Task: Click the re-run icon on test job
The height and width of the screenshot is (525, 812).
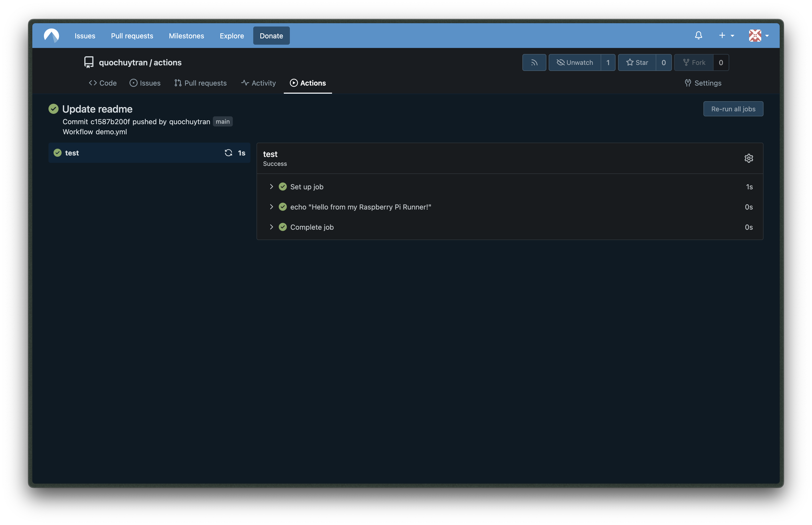Action: pos(229,153)
